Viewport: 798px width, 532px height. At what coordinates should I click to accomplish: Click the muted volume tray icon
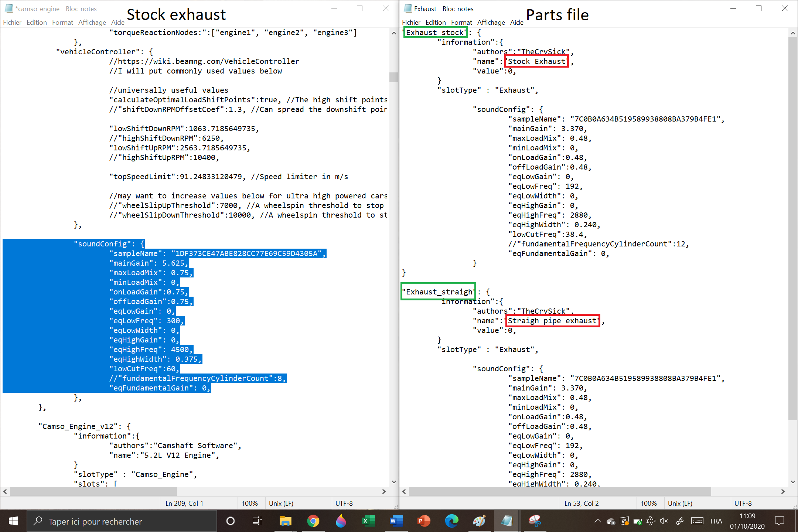(x=664, y=521)
